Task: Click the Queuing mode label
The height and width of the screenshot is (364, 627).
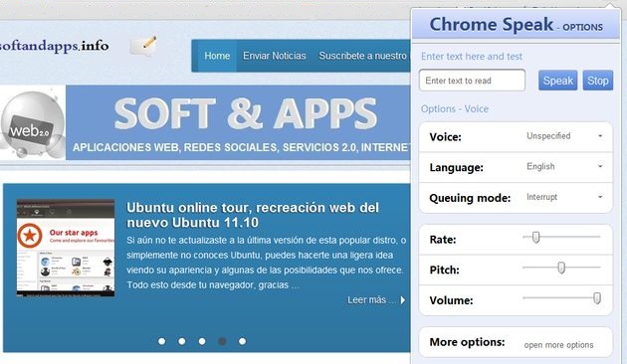Action: (x=470, y=198)
